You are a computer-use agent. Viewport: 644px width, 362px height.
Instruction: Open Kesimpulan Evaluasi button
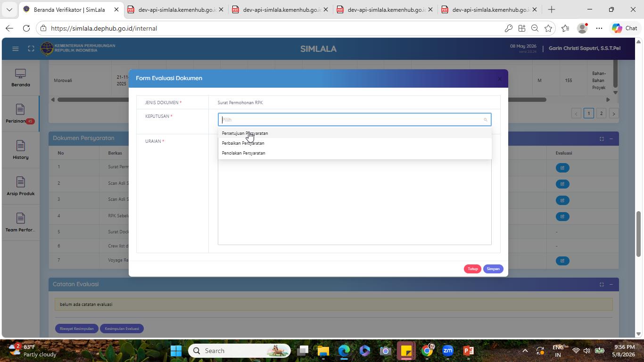pyautogui.click(x=122, y=329)
